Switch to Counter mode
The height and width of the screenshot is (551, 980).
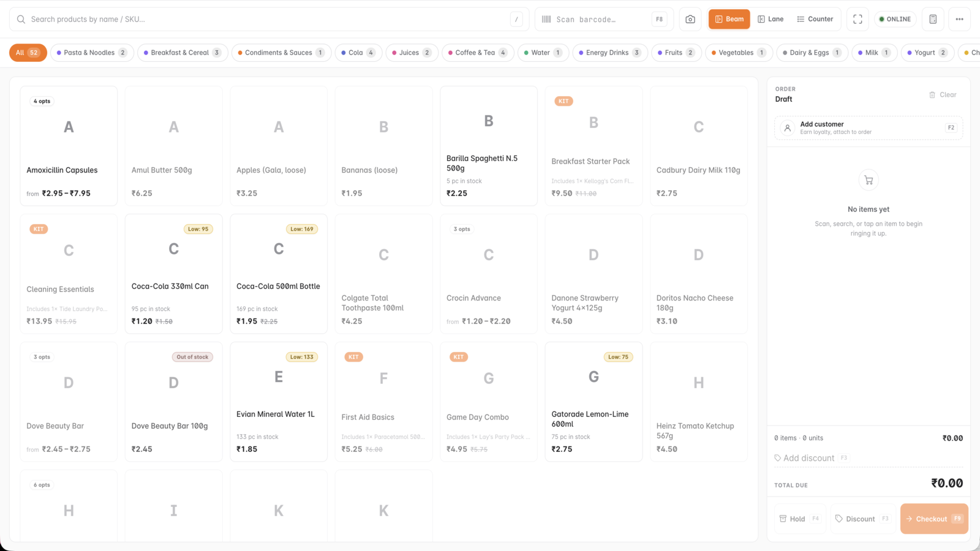coord(815,19)
